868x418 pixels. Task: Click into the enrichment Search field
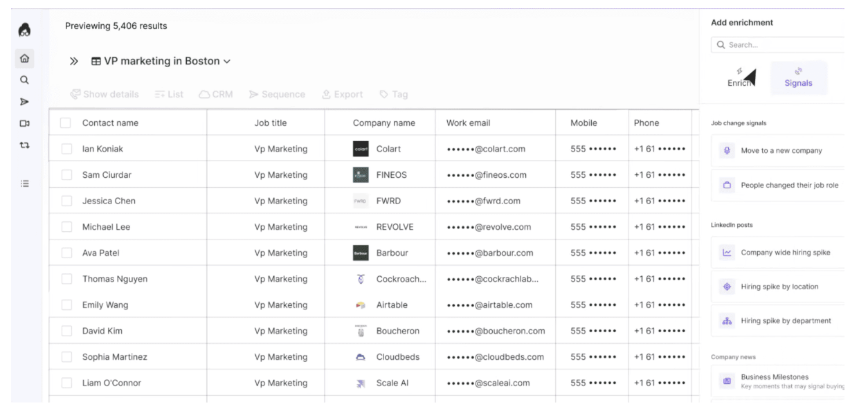[x=778, y=45]
